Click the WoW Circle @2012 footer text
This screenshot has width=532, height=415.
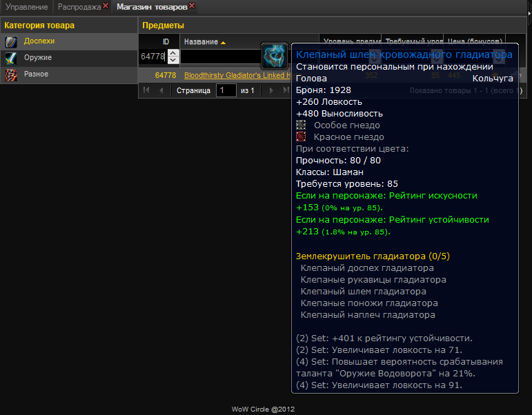pyautogui.click(x=263, y=409)
